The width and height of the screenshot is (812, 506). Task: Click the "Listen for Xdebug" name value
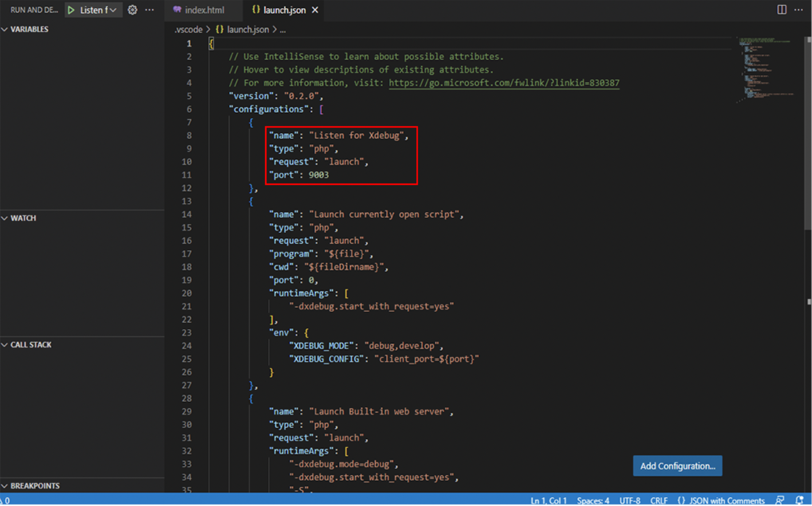357,136
